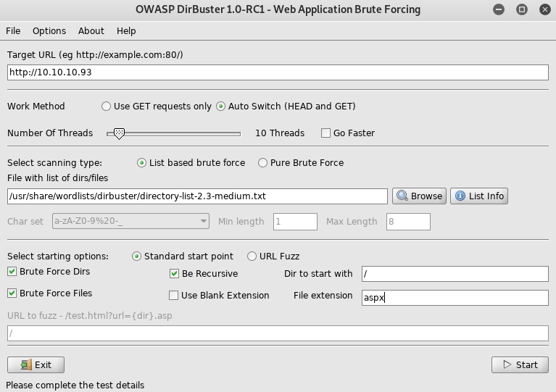The width and height of the screenshot is (556, 392).
Task: Click the 'File with list of dirs/files' label
Action: point(57,178)
